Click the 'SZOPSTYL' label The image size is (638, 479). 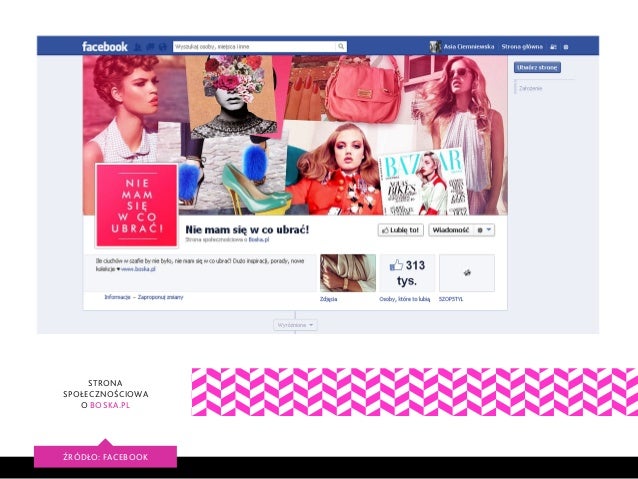point(451,299)
